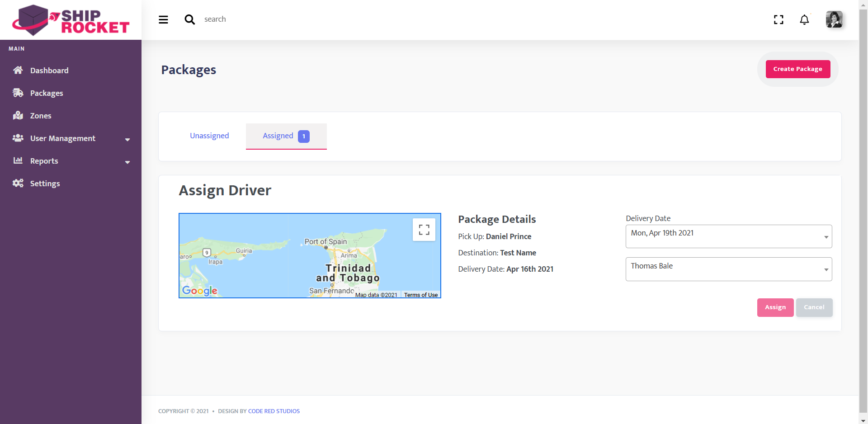
Task: Expand the User Management submenu
Action: coord(71,138)
